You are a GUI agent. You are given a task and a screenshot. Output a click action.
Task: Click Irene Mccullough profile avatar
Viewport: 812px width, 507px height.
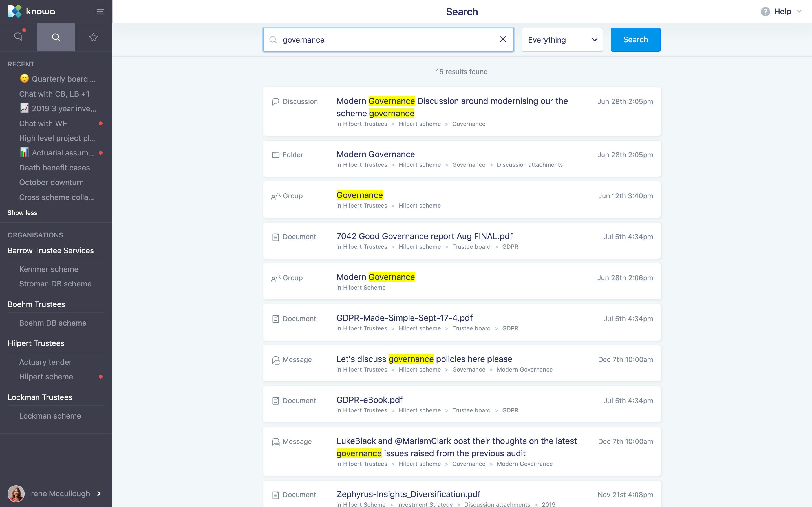tap(16, 493)
